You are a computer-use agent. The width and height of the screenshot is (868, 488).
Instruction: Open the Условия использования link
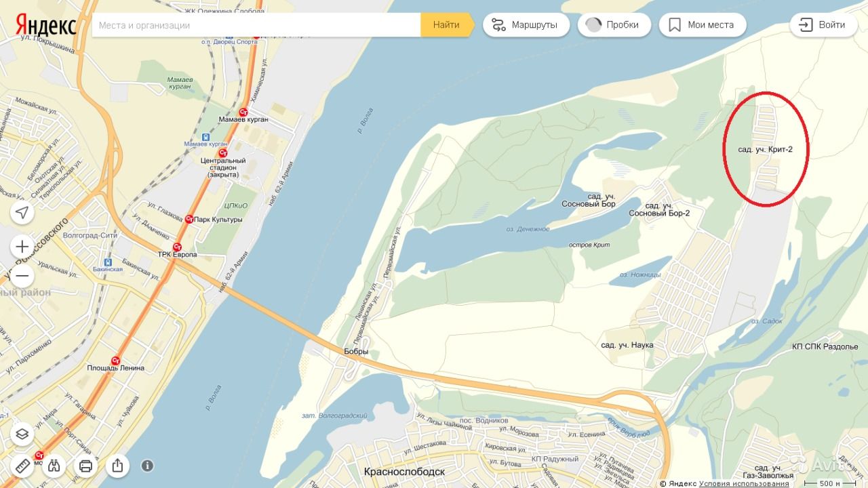coord(744,483)
